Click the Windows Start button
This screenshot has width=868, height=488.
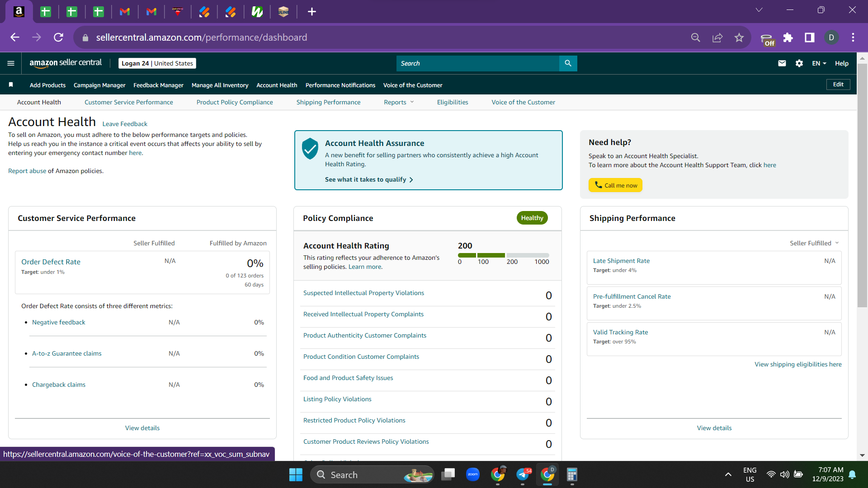tap(296, 474)
